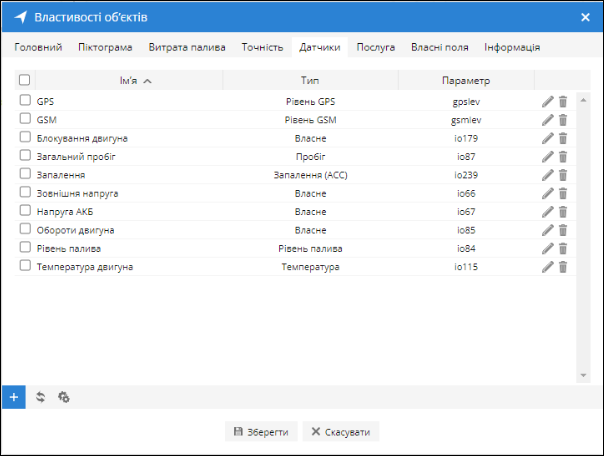Edit the Блокування двигуна sensor
Image resolution: width=605 pixels, height=456 pixels.
tap(548, 138)
